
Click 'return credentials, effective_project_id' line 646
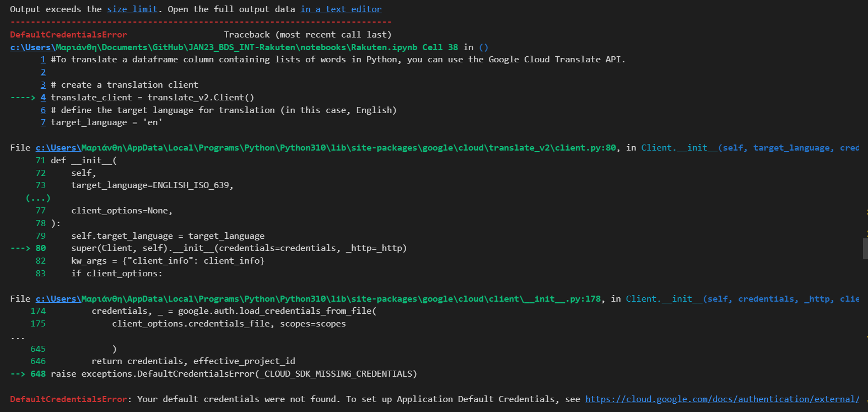[193, 361]
